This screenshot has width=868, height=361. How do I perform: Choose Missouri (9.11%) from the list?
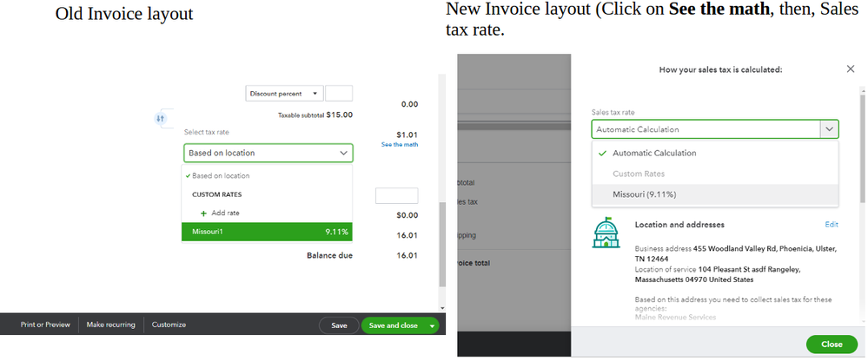tap(715, 194)
